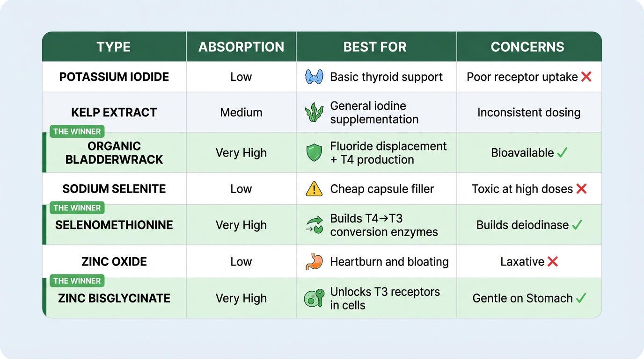Screen dimensions: 644x359
Task: Click The Winner badge above Organic Bladderwrack
Action: coord(77,131)
